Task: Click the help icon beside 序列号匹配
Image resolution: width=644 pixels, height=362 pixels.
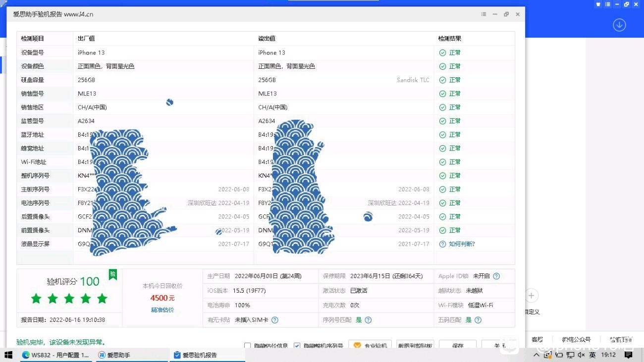Action: pyautogui.click(x=368, y=320)
